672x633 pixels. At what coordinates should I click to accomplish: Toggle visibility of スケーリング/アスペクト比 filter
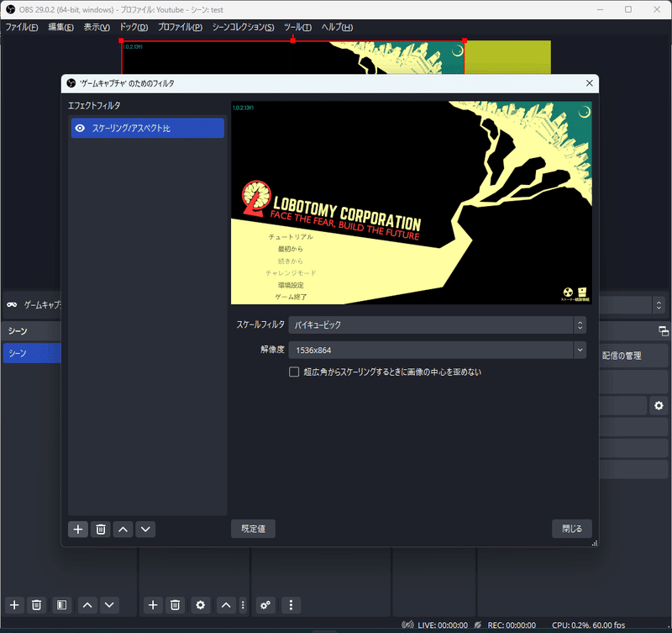click(x=80, y=129)
